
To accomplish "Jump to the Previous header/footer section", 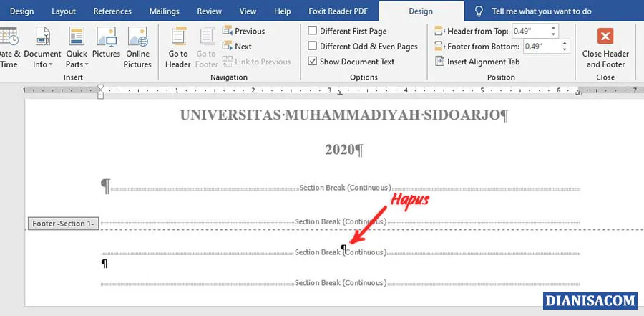I will tap(243, 31).
